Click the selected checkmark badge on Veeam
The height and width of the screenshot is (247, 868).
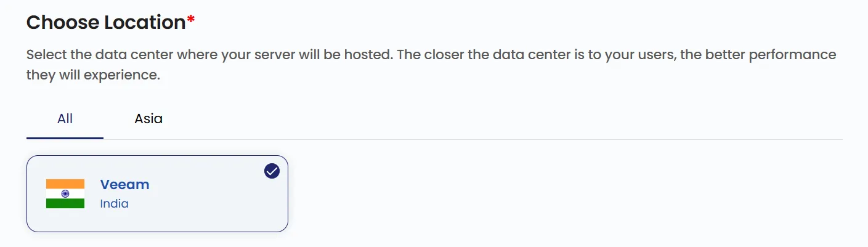coord(272,171)
